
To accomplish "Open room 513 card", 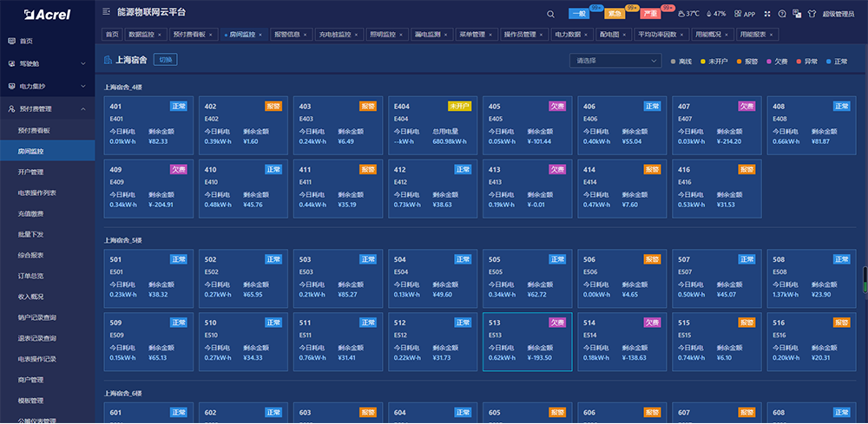I will click(x=526, y=341).
